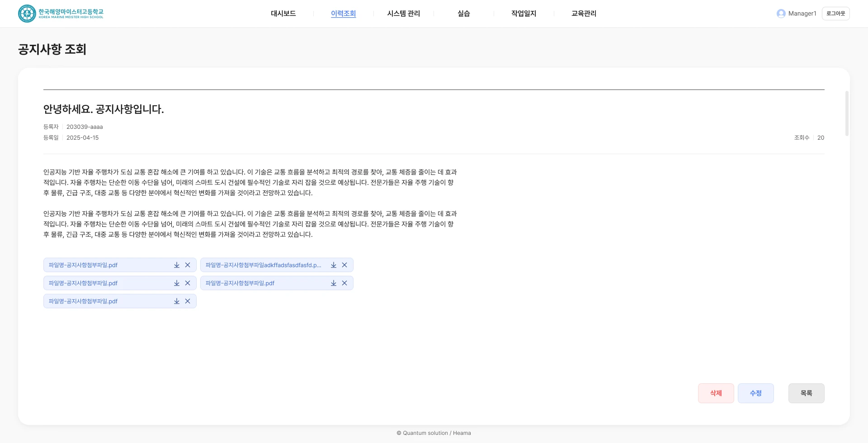This screenshot has width=868, height=443.
Task: Download the last attachment alone on its row
Action: 177,301
